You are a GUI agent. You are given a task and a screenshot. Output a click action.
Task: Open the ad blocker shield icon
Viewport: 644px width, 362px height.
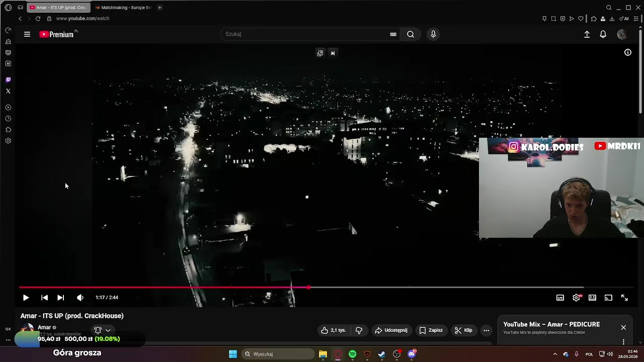(562, 19)
